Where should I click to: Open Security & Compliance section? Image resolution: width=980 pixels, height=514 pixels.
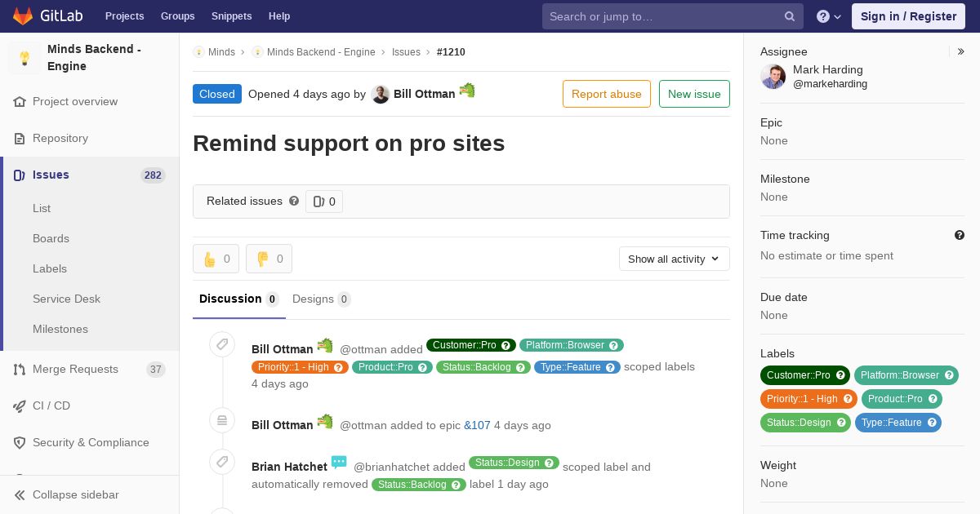click(90, 442)
